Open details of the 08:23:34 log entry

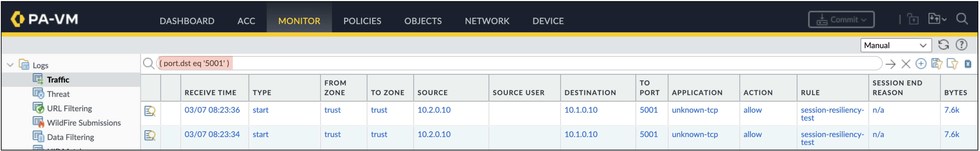click(150, 136)
